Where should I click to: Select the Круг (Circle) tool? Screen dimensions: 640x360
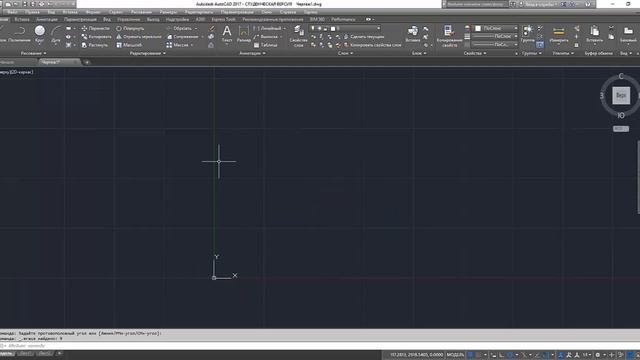click(x=40, y=34)
